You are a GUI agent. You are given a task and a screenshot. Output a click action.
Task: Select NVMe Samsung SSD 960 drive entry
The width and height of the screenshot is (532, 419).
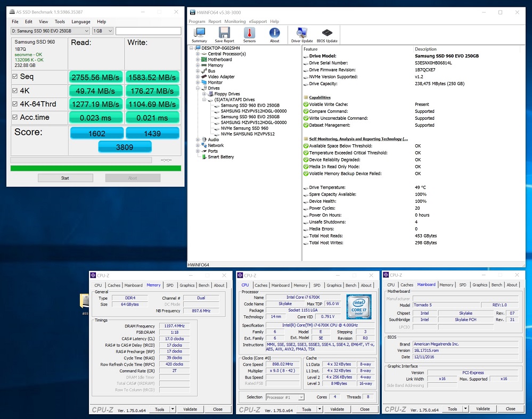pyautogui.click(x=244, y=128)
